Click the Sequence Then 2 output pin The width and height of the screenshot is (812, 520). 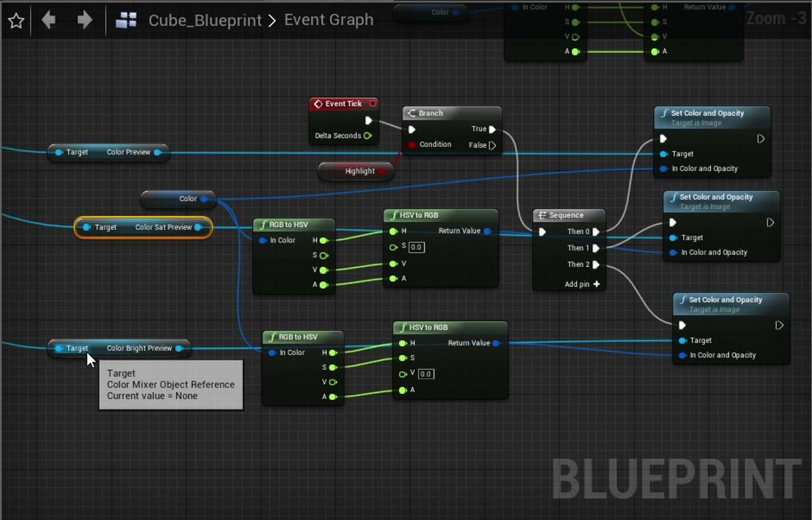596,265
